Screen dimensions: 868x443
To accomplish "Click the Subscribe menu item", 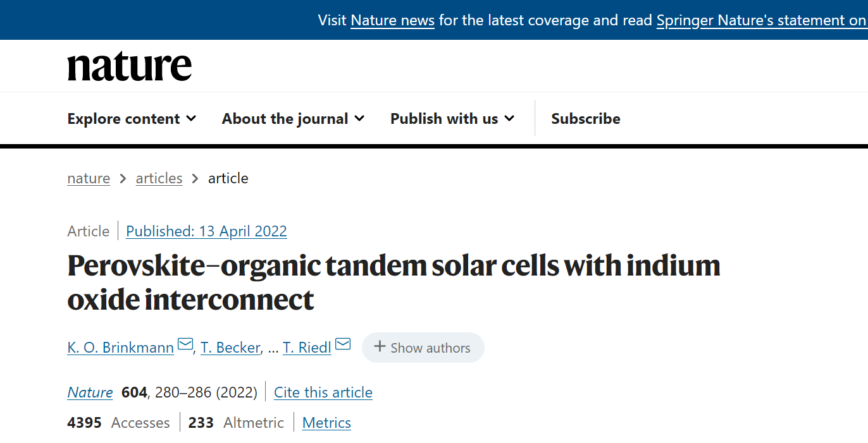I will (585, 119).
